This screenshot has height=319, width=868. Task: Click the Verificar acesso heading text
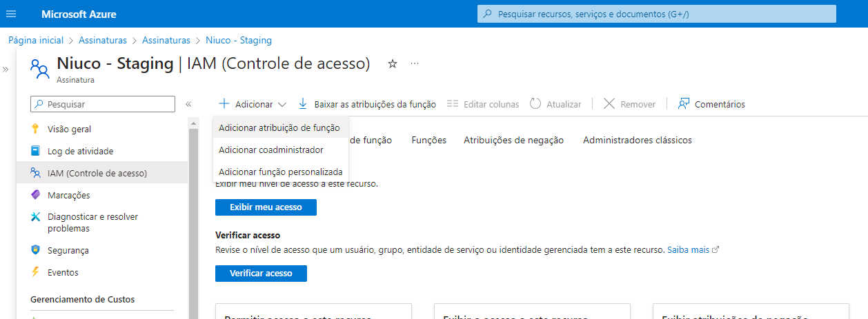pyautogui.click(x=248, y=235)
